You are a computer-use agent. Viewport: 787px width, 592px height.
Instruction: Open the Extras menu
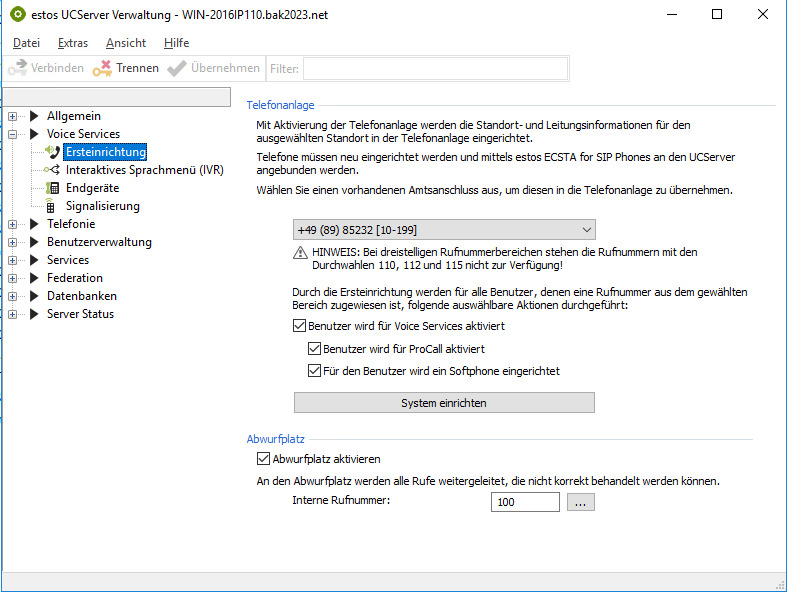[x=73, y=43]
